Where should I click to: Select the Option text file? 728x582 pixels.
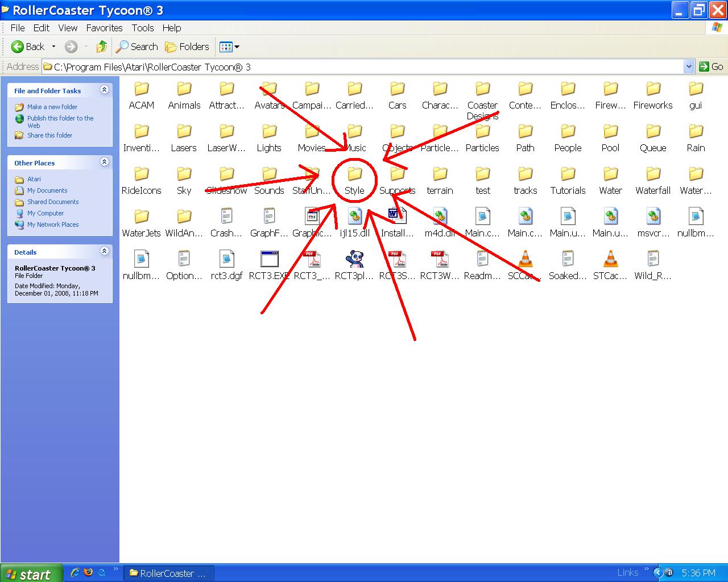[x=184, y=266]
